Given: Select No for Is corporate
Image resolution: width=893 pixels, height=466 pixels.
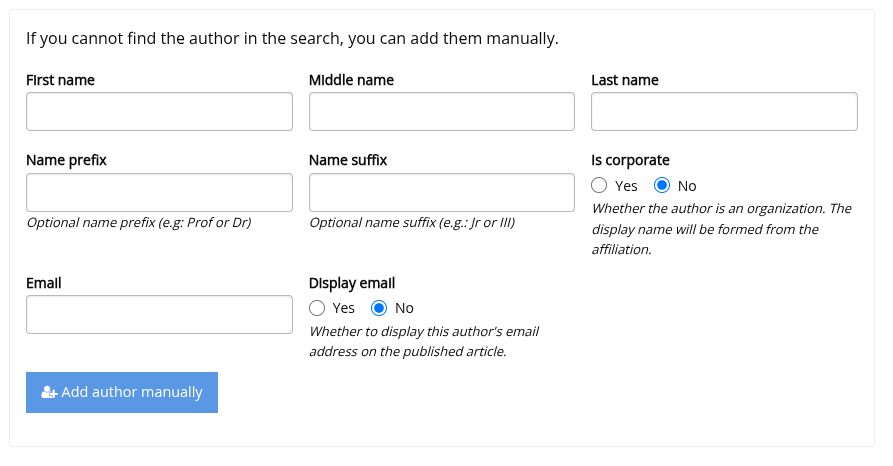Looking at the screenshot, I should [661, 185].
